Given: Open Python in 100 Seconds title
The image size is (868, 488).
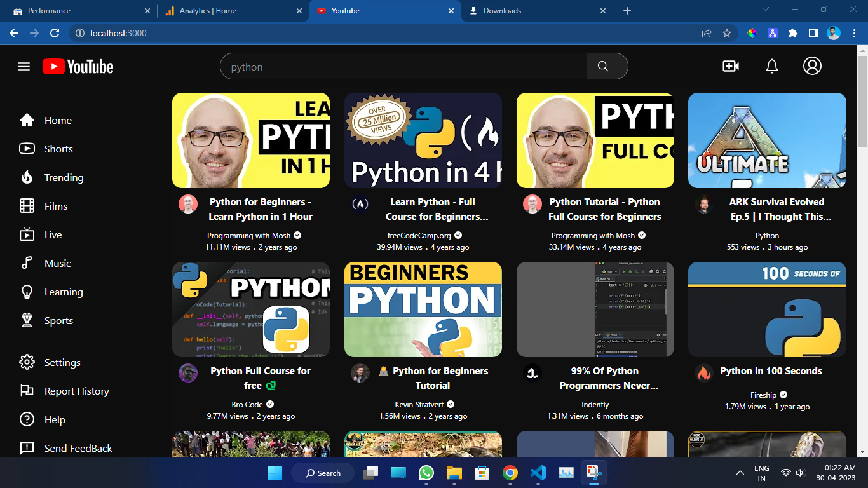Looking at the screenshot, I should click(771, 371).
